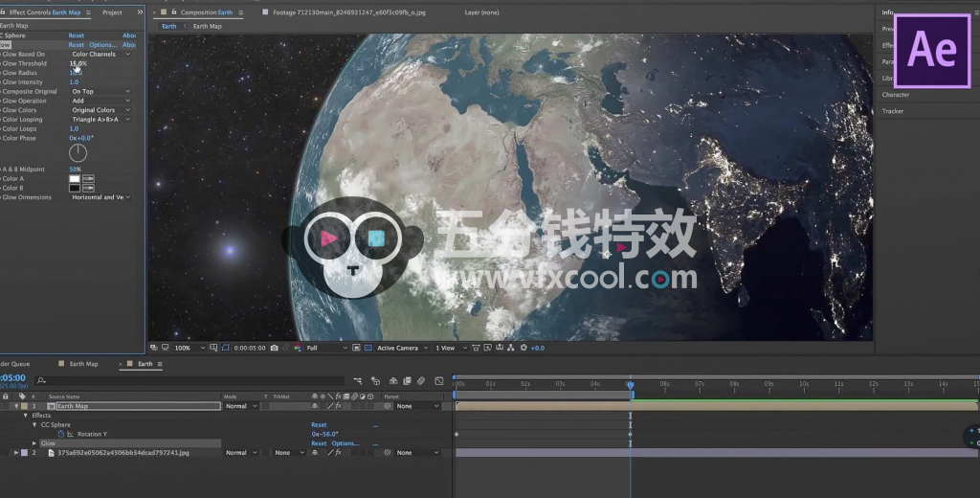Switch to the Project tab
Viewport: 980px width, 498px height.
113,12
